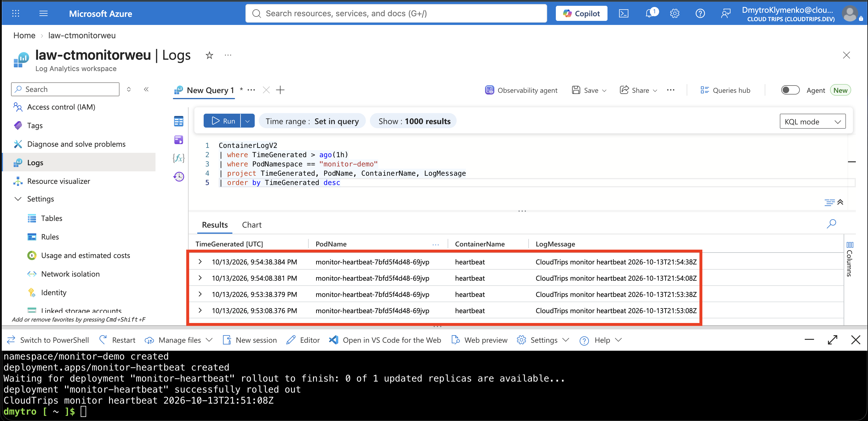This screenshot has width=868, height=421.
Task: Run the query
Action: click(223, 121)
